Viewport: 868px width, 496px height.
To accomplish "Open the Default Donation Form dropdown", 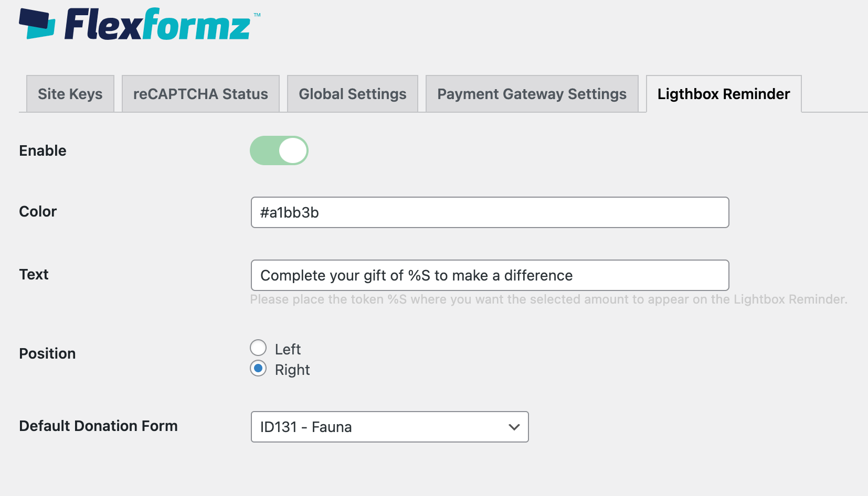I will tap(389, 427).
